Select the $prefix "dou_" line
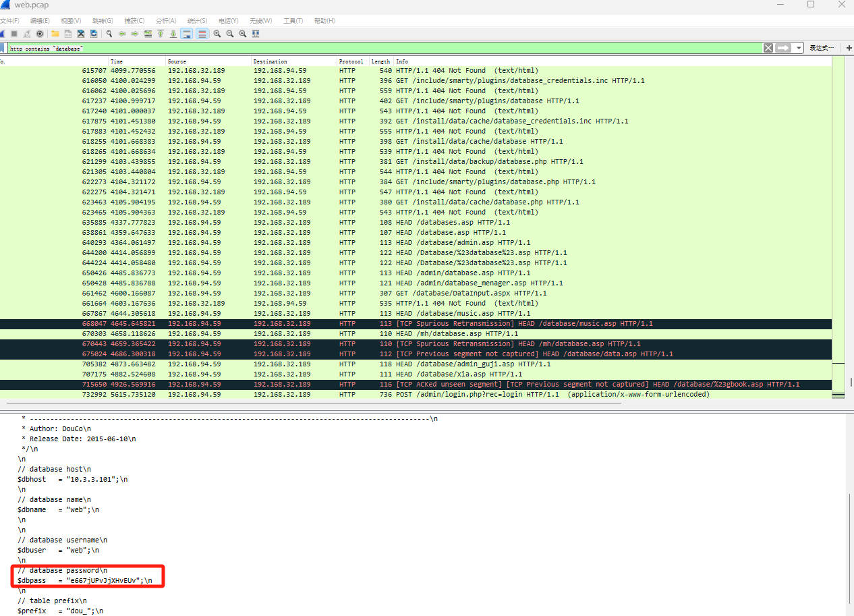The height and width of the screenshot is (616, 854). (x=61, y=611)
